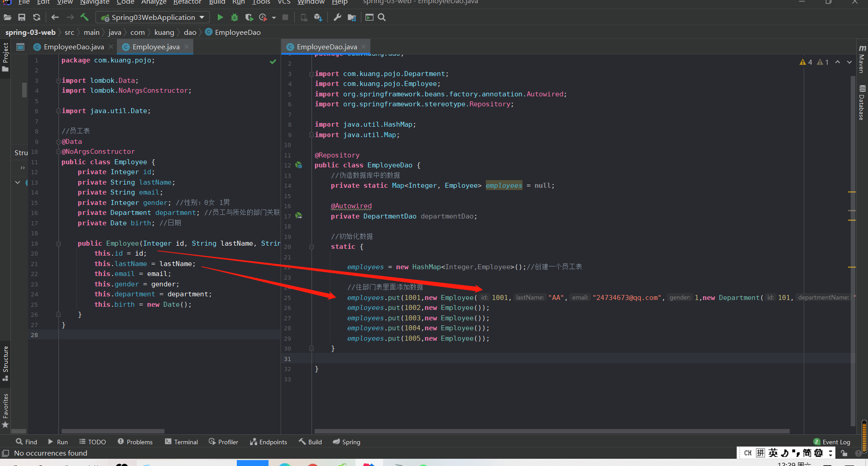This screenshot has width=868, height=466.
Task: Open Search Everywhere with the magnifier icon
Action: point(382,17)
